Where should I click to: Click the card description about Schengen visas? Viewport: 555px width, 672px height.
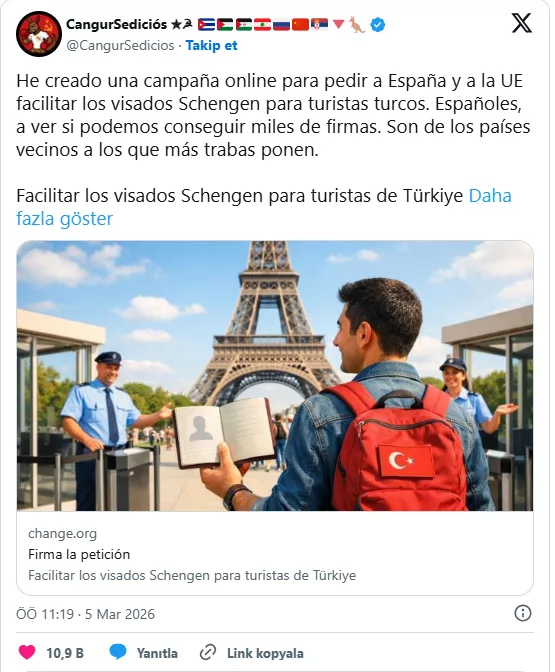(192, 575)
